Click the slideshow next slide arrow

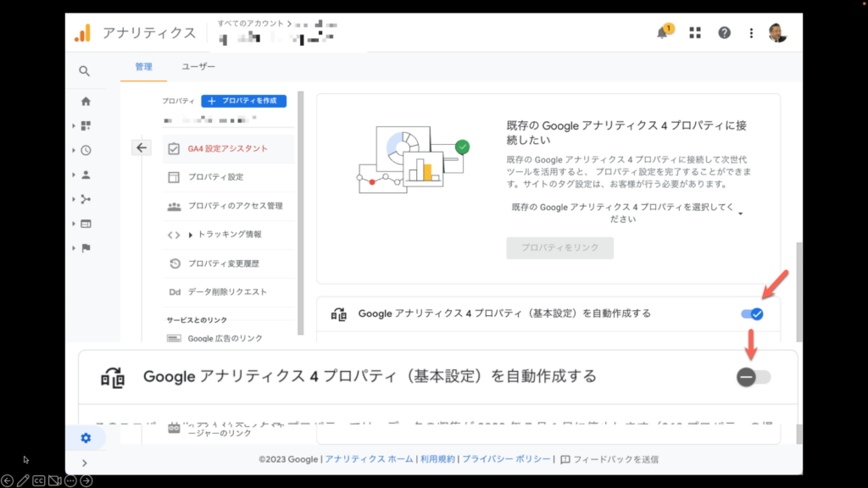86,481
